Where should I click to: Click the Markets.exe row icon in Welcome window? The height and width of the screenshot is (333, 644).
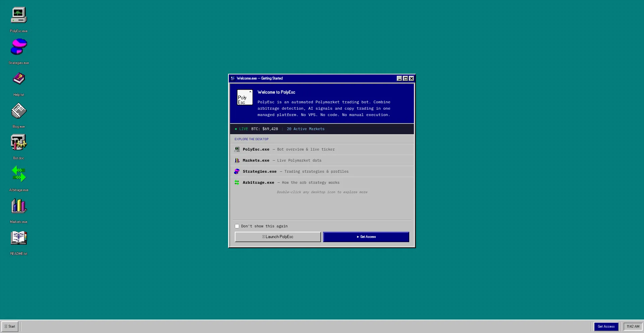point(237,160)
